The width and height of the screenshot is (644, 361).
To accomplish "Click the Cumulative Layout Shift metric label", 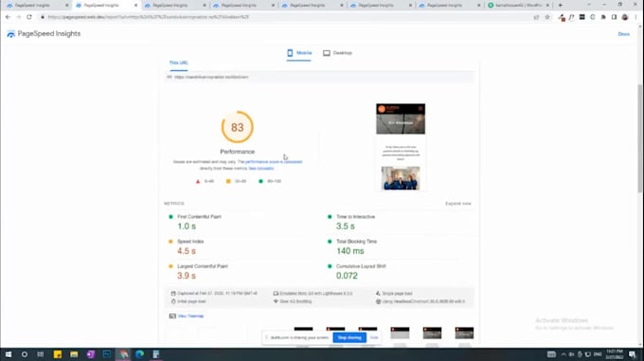I will pos(361,266).
